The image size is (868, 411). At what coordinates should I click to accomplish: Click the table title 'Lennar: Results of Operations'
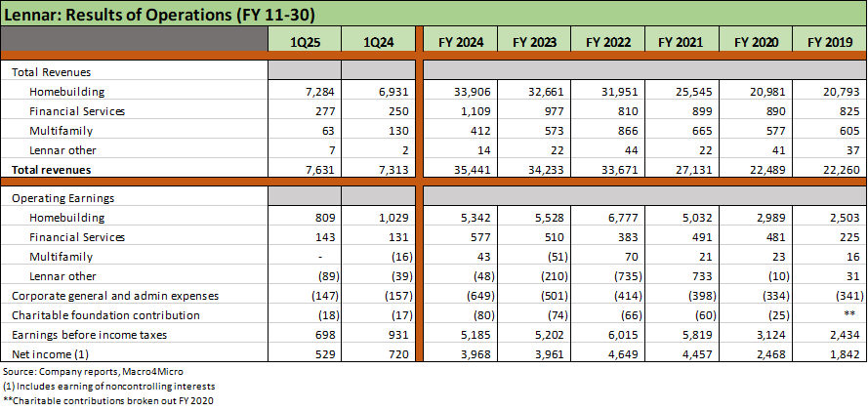point(159,15)
